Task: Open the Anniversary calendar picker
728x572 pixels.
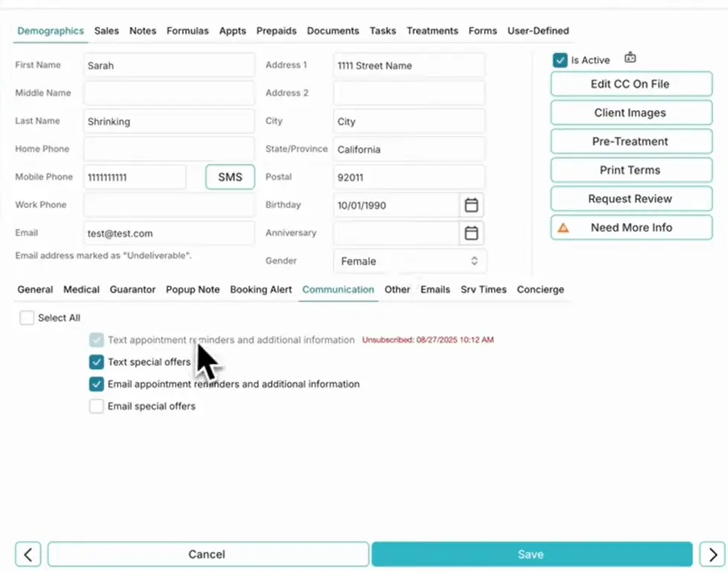Action: tap(471, 233)
